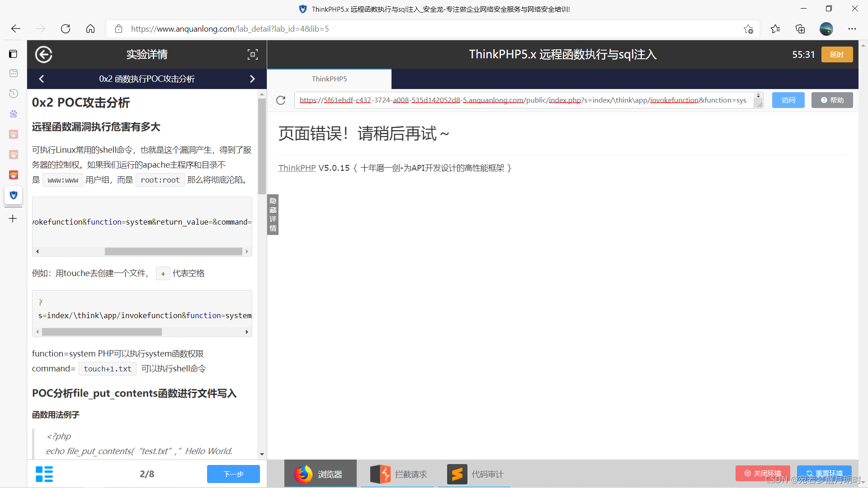This screenshot has width=868, height=488.
Task: Toggle the 隐藏详情 side panel handle
Action: point(273,215)
